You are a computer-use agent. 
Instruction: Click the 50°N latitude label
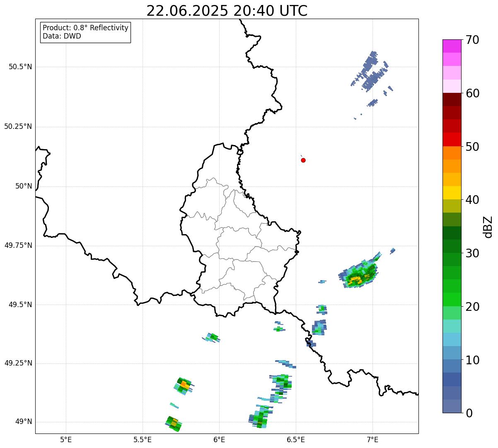pos(24,186)
